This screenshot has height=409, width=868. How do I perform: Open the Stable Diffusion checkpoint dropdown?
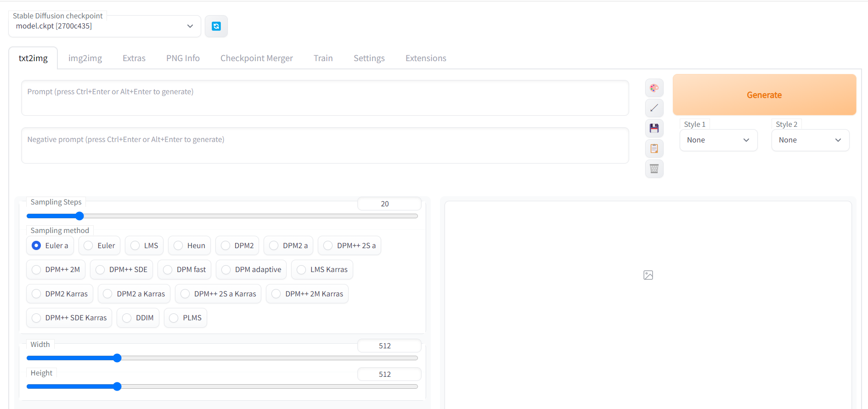pyautogui.click(x=105, y=26)
